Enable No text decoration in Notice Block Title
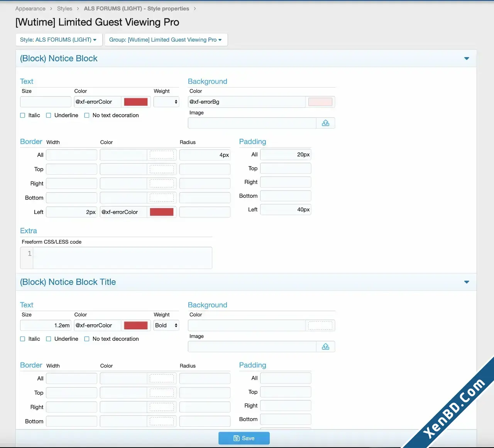The width and height of the screenshot is (494, 448). pos(87,339)
